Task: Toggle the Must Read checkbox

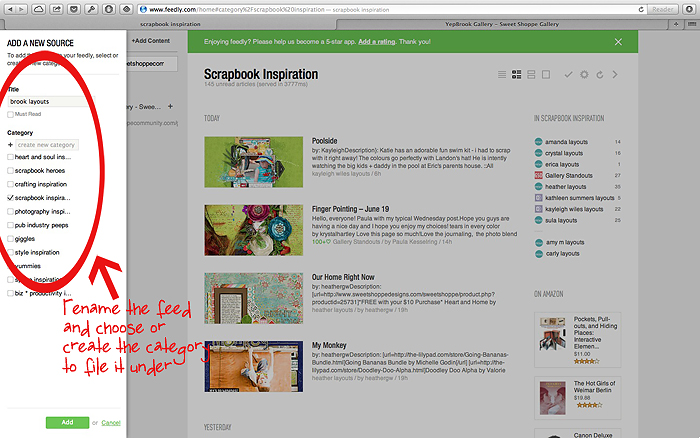Action: click(10, 114)
